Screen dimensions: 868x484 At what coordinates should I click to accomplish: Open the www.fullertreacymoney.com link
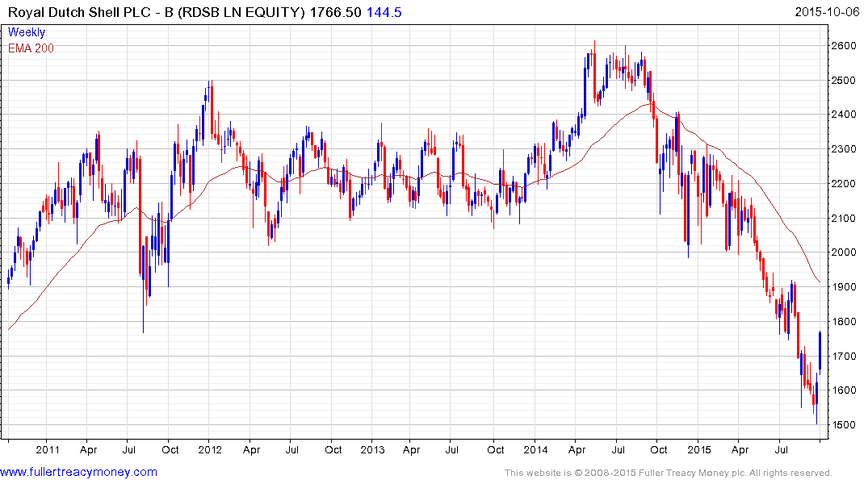(78, 472)
